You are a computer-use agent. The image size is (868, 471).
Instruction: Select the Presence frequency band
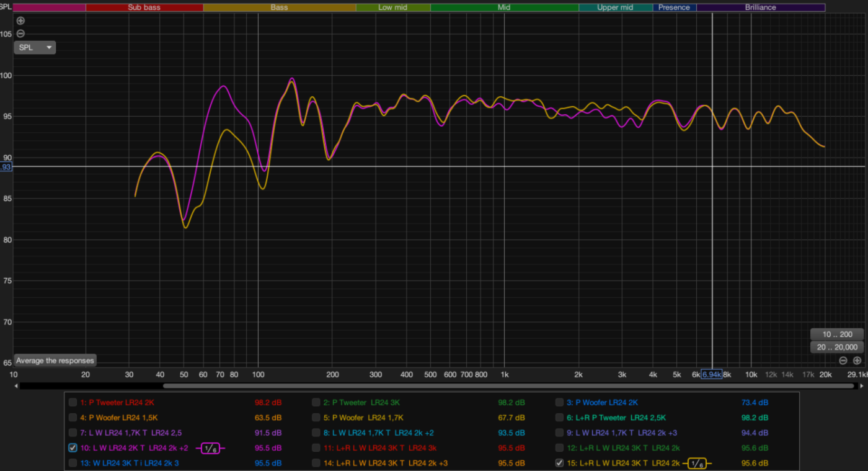[674, 7]
